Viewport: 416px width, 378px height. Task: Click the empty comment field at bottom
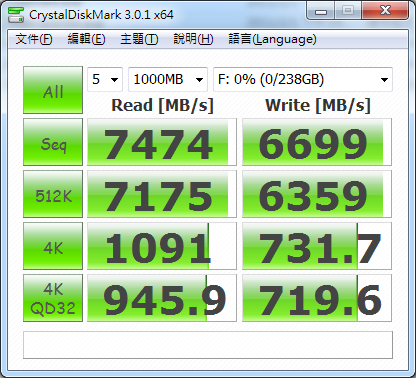click(x=208, y=345)
